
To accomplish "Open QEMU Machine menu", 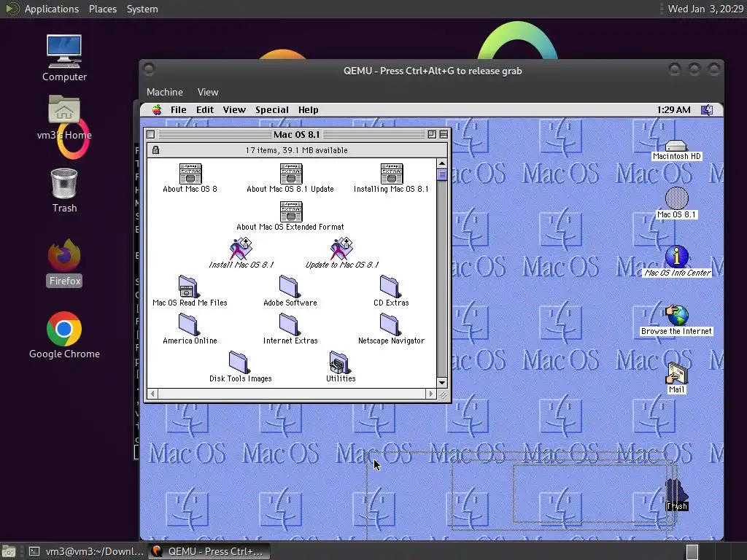I will pyautogui.click(x=165, y=92).
